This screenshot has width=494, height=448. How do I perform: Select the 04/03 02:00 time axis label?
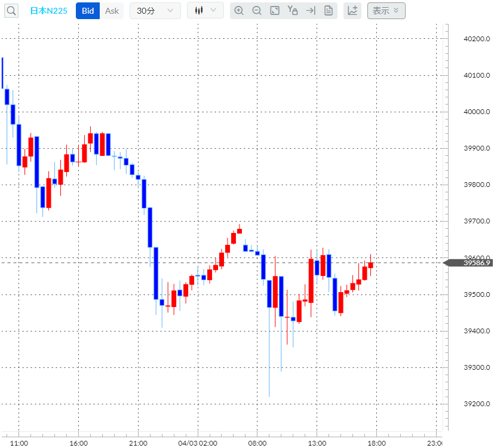pos(198,443)
